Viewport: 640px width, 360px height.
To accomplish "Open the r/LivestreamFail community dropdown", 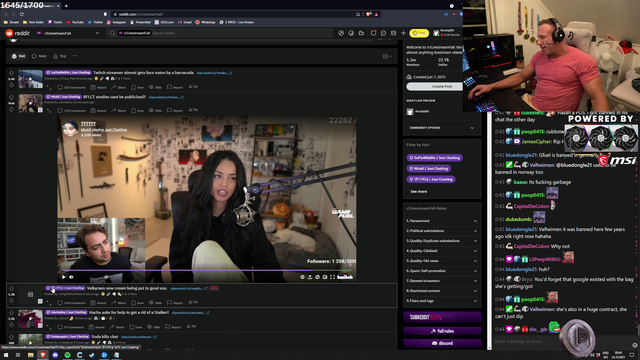I will pos(68,33).
